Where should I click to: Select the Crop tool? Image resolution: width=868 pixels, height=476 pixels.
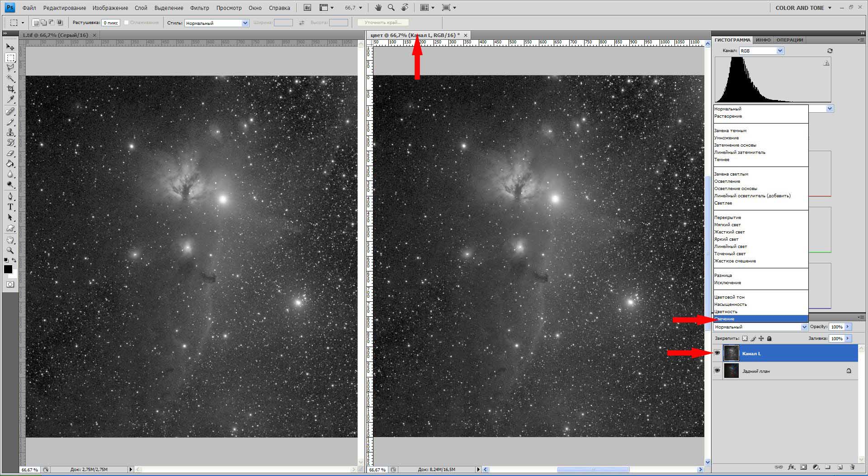click(x=10, y=89)
